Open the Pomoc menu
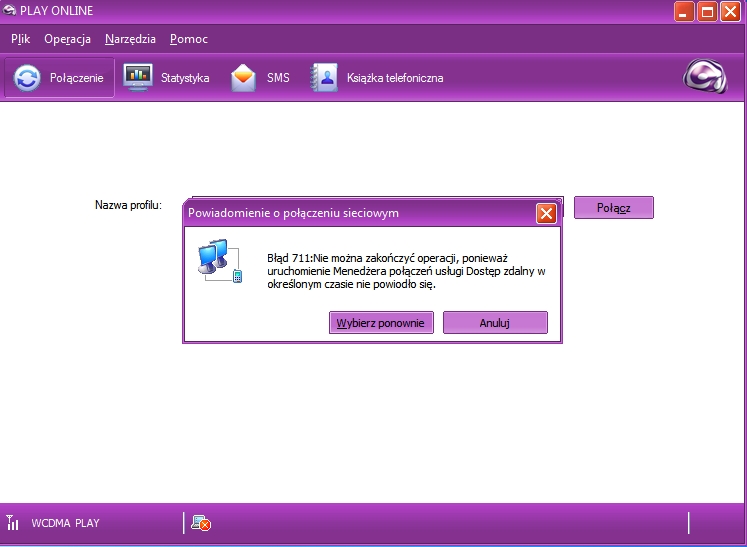The width and height of the screenshot is (747, 547). coord(189,39)
